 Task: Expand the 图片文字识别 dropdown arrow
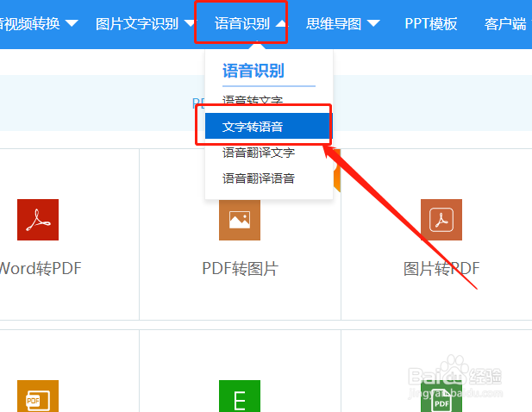tap(190, 23)
